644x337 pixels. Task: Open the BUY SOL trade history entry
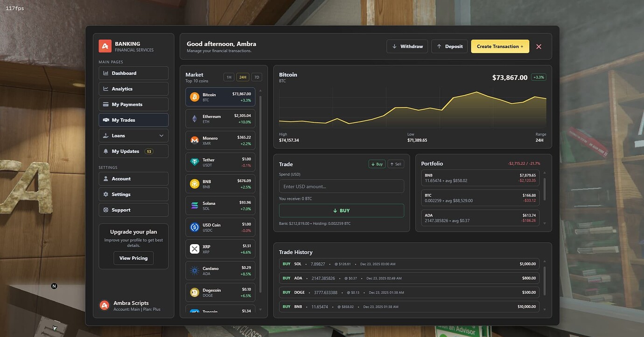pyautogui.click(x=409, y=264)
